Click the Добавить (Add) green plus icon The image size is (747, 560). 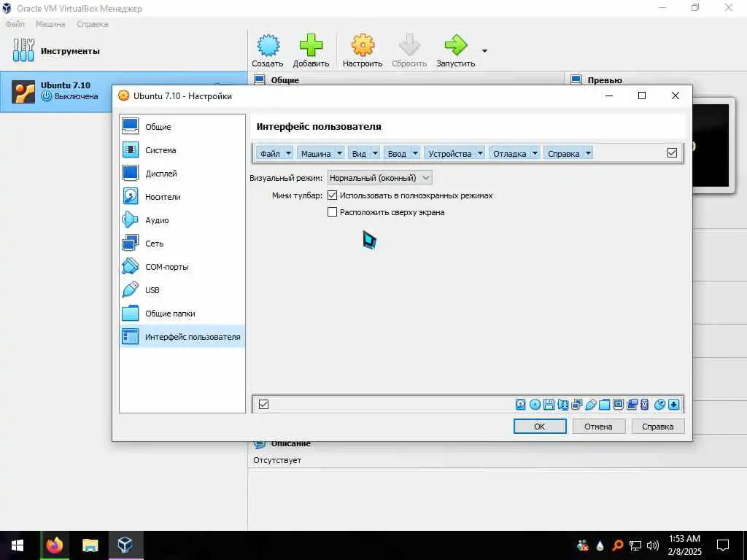311,46
